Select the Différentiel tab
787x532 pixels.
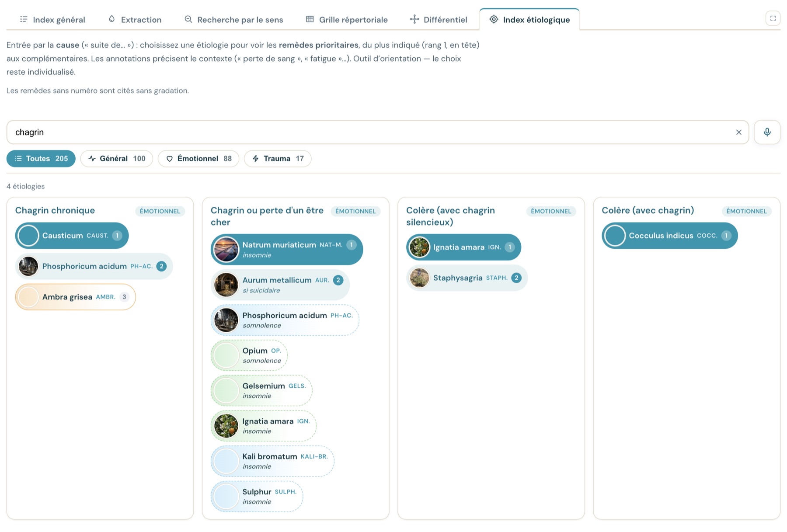[439, 19]
